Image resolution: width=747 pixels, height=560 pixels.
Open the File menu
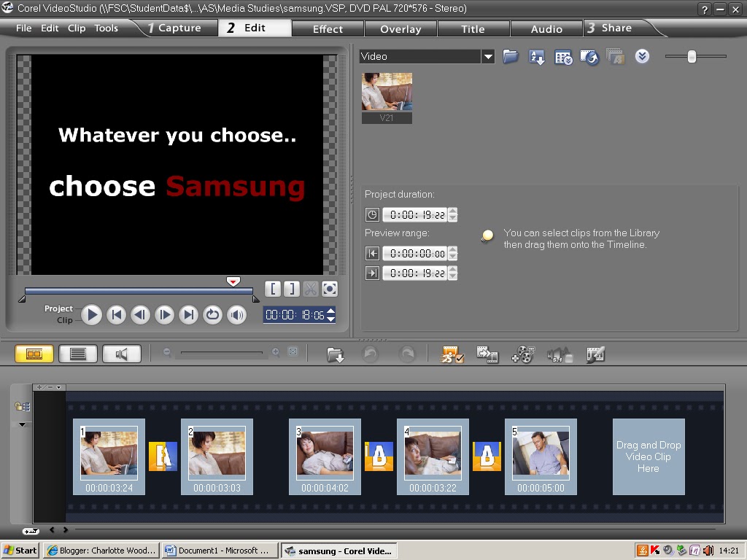click(x=24, y=28)
